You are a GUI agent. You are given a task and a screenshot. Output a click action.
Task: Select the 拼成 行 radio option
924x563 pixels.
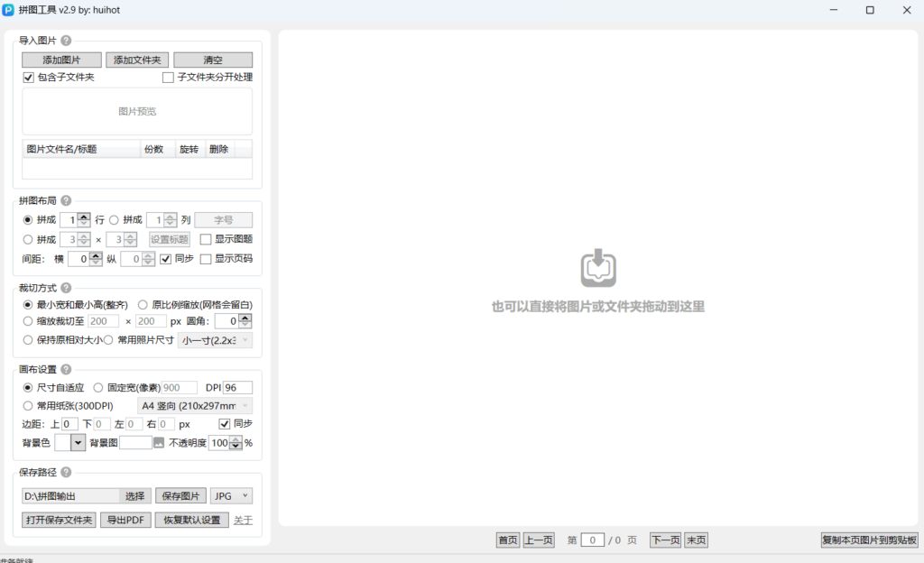coord(28,219)
